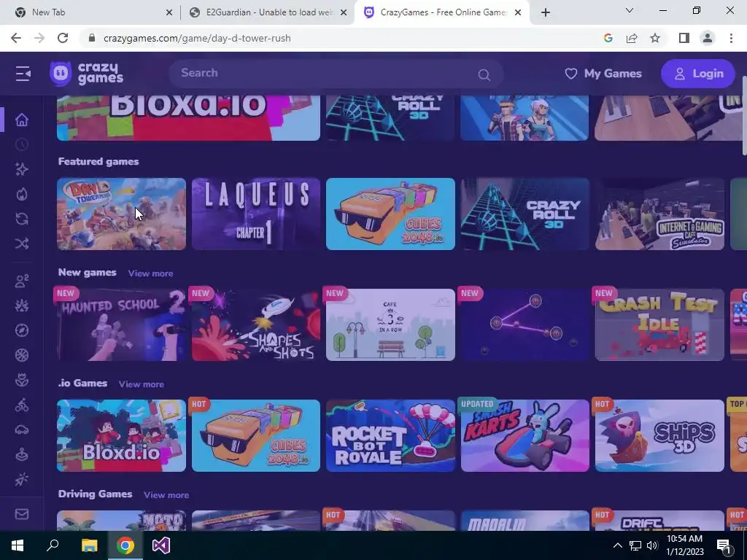Open Crash Test Idle game
Screen dimensions: 747x560
point(659,324)
